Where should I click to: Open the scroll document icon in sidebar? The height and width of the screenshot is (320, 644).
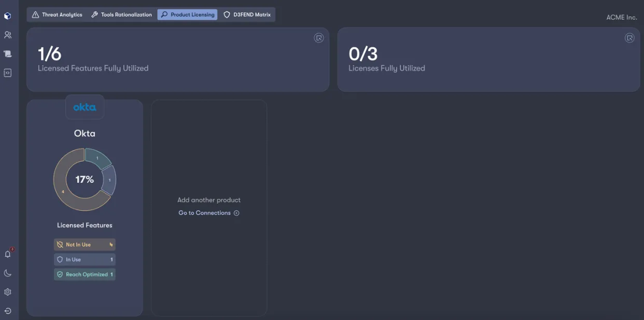7,54
